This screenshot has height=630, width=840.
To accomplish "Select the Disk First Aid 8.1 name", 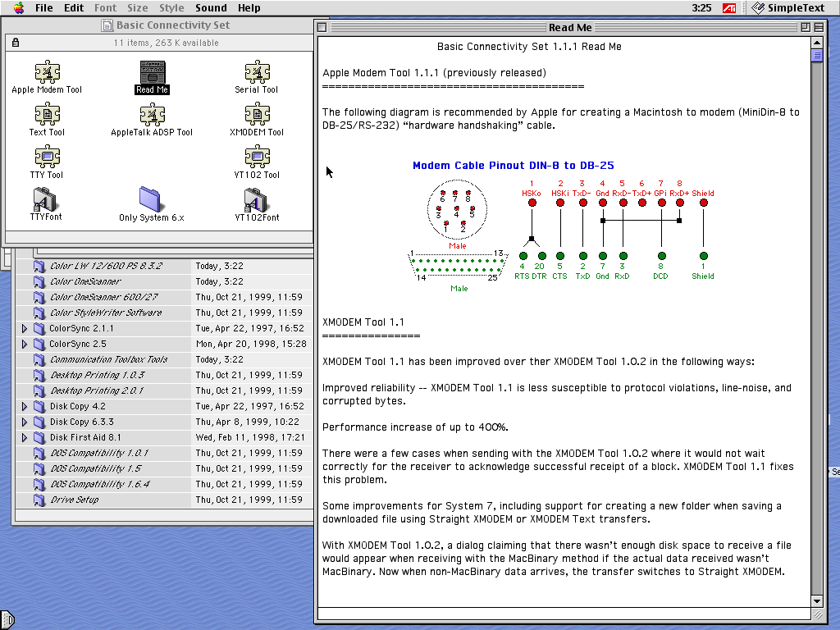I will click(85, 438).
